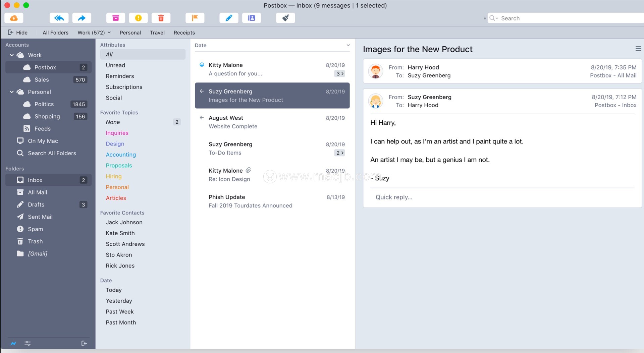Switch to All Folders tab
Image resolution: width=644 pixels, height=353 pixels.
click(x=55, y=33)
